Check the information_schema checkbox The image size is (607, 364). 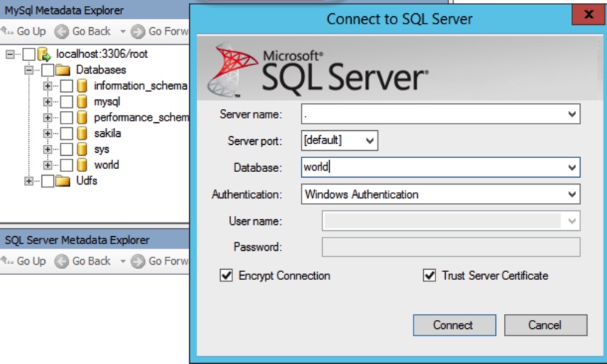[66, 86]
